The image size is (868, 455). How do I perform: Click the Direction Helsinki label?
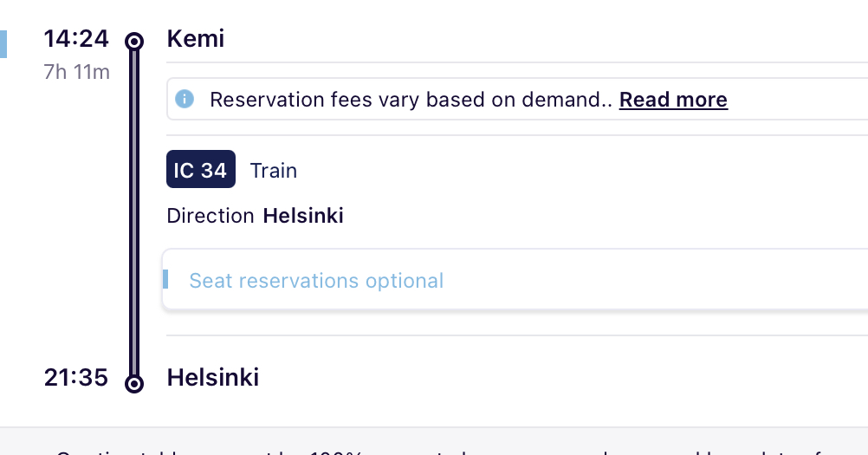[x=256, y=215]
